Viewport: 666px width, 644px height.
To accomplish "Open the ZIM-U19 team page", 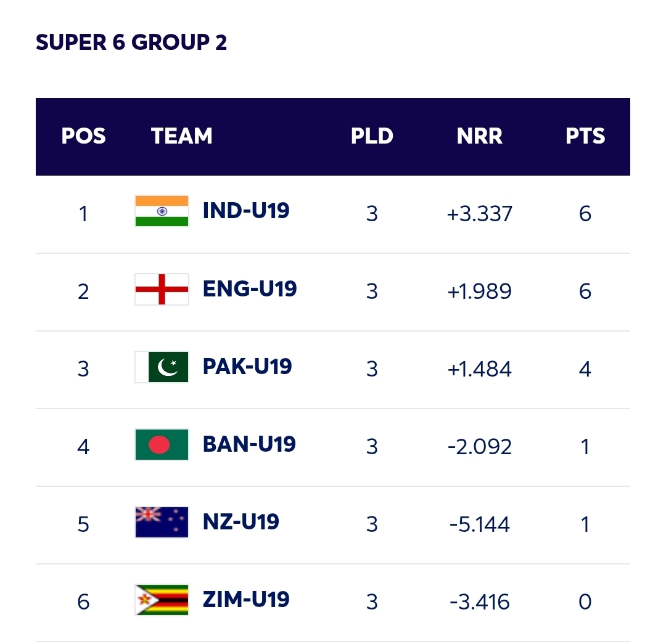I will click(246, 600).
